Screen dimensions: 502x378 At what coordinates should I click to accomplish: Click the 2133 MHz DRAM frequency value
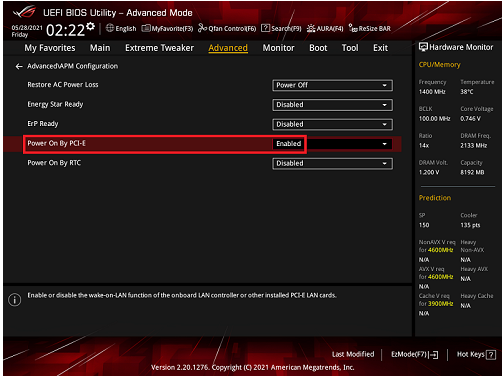pos(473,146)
